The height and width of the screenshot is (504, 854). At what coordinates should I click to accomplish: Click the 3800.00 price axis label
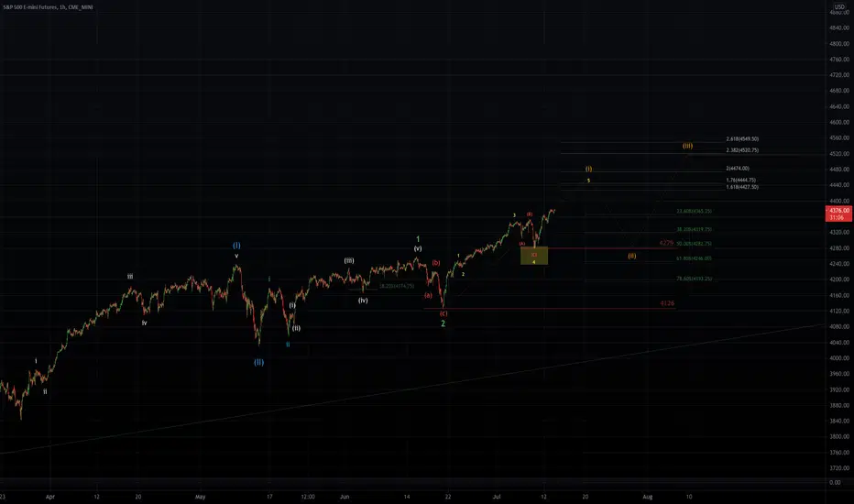coord(839,436)
